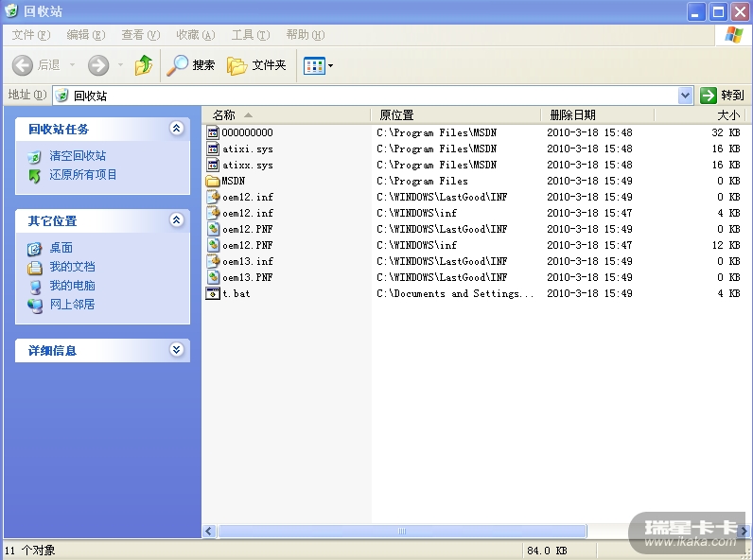Sort by Name (名称) column header
753x560 pixels.
(287, 115)
